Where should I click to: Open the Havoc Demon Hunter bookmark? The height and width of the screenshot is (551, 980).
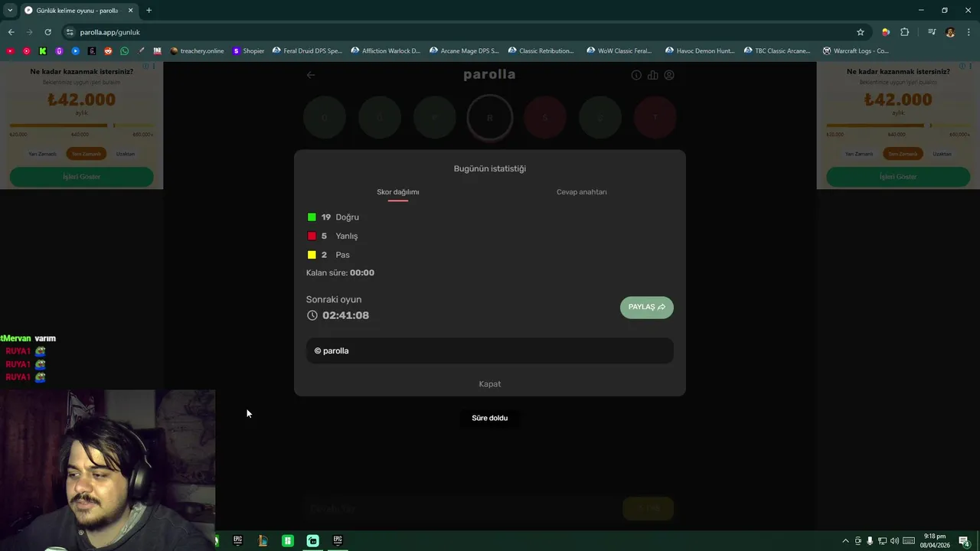coord(700,51)
